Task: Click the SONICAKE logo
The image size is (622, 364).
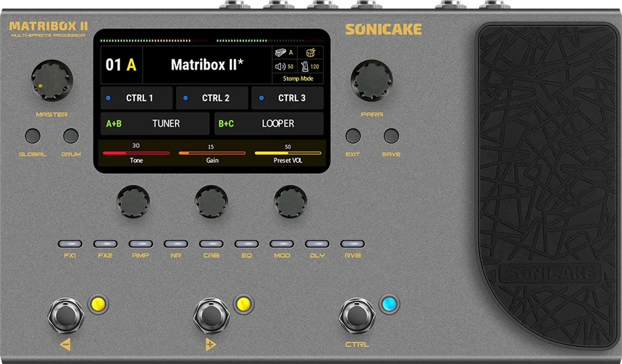Action: [384, 29]
